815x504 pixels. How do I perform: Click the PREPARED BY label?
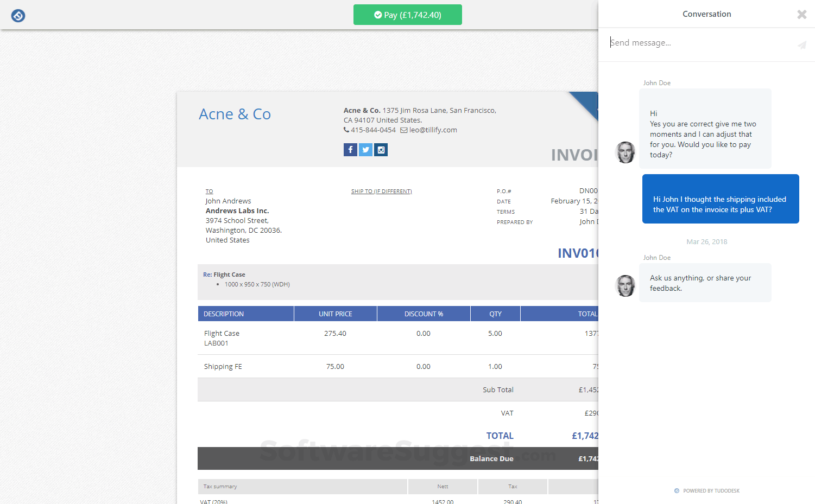tap(515, 222)
